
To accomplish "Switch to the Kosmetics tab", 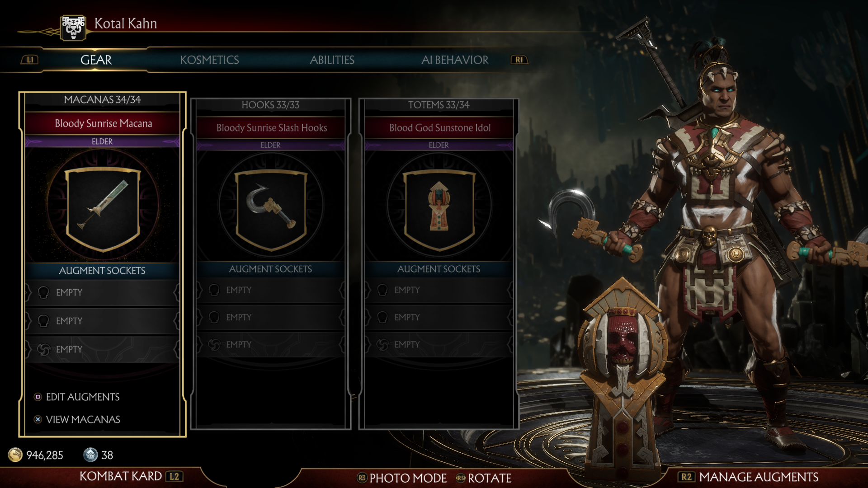I will (209, 60).
